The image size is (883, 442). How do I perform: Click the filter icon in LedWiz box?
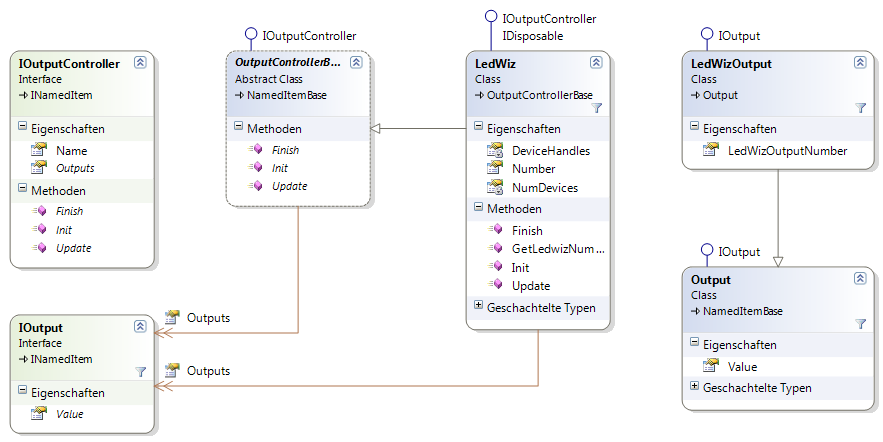(597, 108)
